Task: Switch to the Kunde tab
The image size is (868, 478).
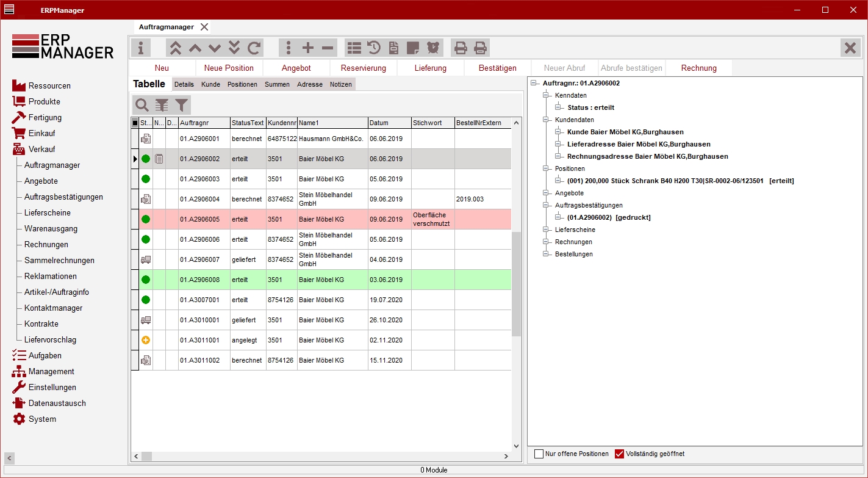Action: point(210,84)
